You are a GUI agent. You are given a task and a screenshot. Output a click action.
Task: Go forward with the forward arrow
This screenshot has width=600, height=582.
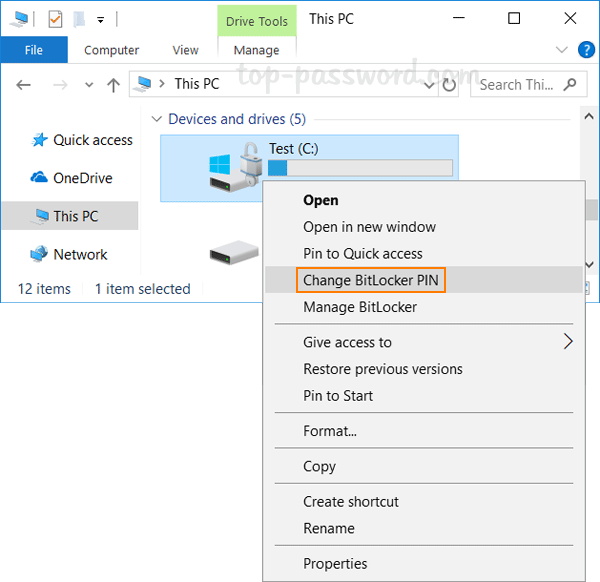click(x=60, y=85)
